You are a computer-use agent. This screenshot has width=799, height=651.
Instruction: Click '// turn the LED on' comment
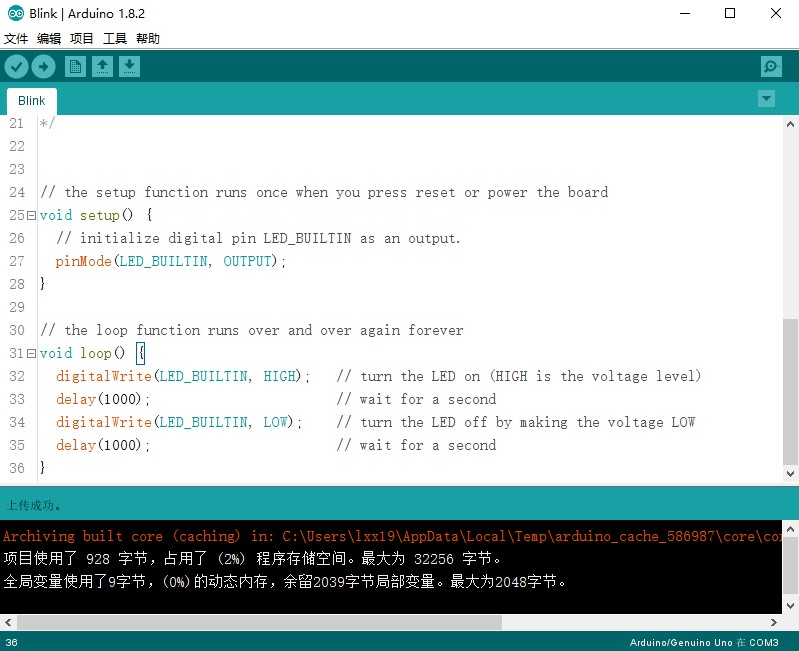[519, 376]
